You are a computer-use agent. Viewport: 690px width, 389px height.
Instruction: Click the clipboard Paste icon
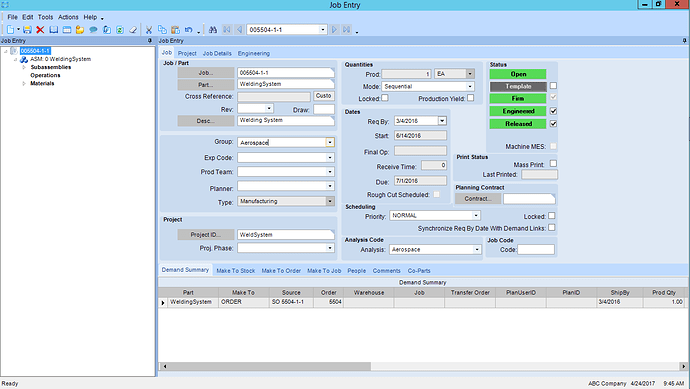[175, 29]
